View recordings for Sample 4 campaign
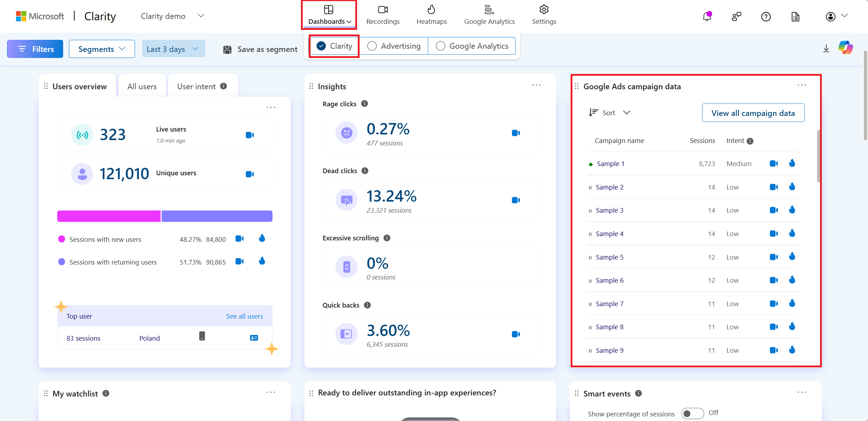 click(774, 234)
